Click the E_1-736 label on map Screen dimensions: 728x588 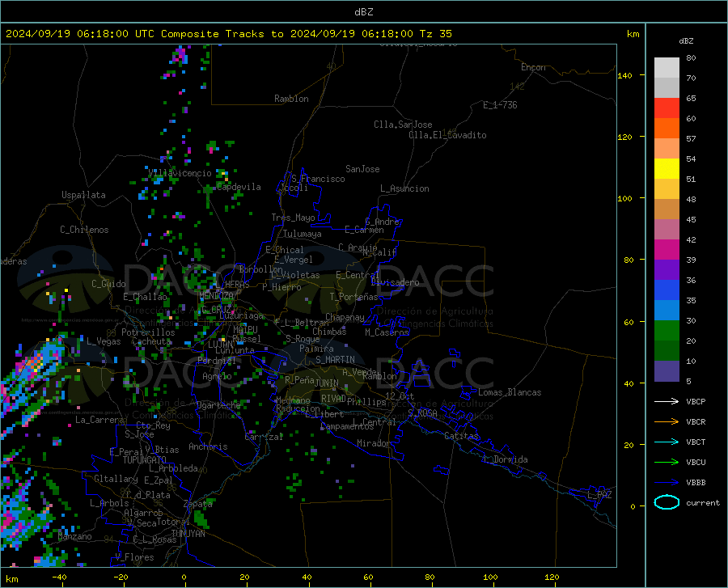pos(500,105)
